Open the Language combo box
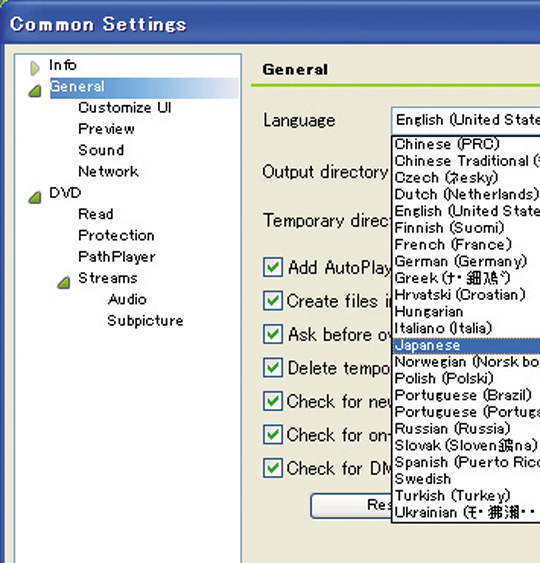The width and height of the screenshot is (540, 563). pos(466,120)
